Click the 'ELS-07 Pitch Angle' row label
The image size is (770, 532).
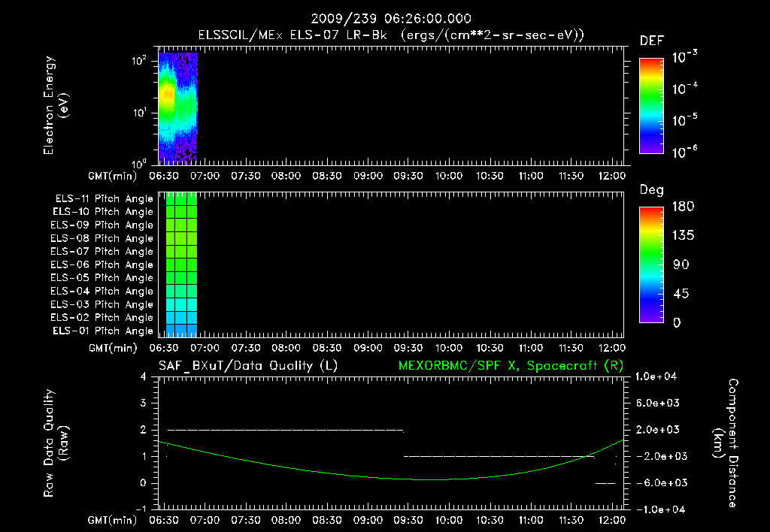click(102, 251)
